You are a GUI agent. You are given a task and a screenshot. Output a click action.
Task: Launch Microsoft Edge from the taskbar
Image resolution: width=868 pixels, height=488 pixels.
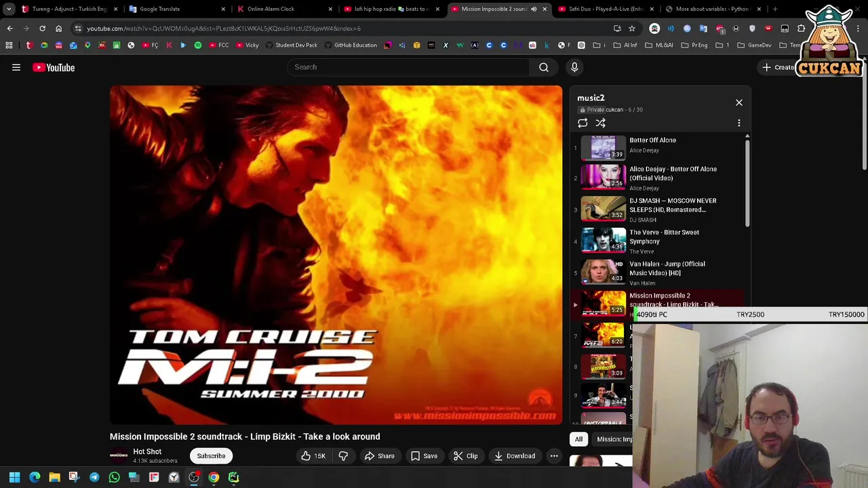(x=35, y=477)
